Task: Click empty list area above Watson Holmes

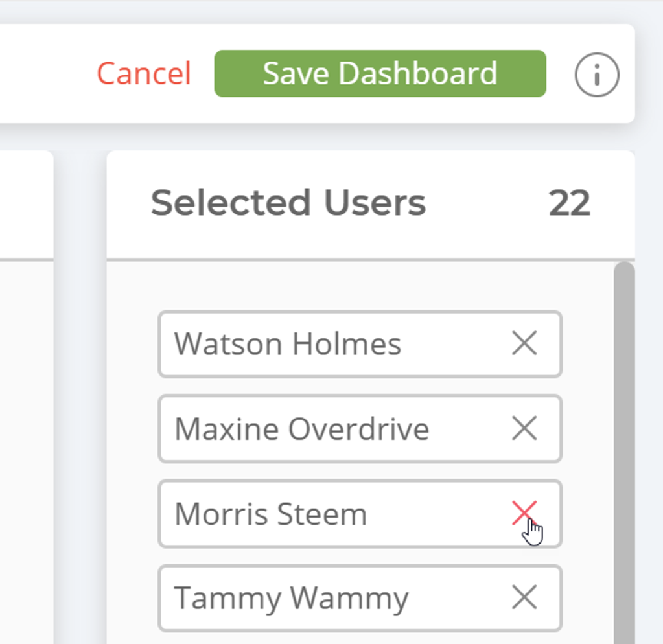Action: pos(360,286)
